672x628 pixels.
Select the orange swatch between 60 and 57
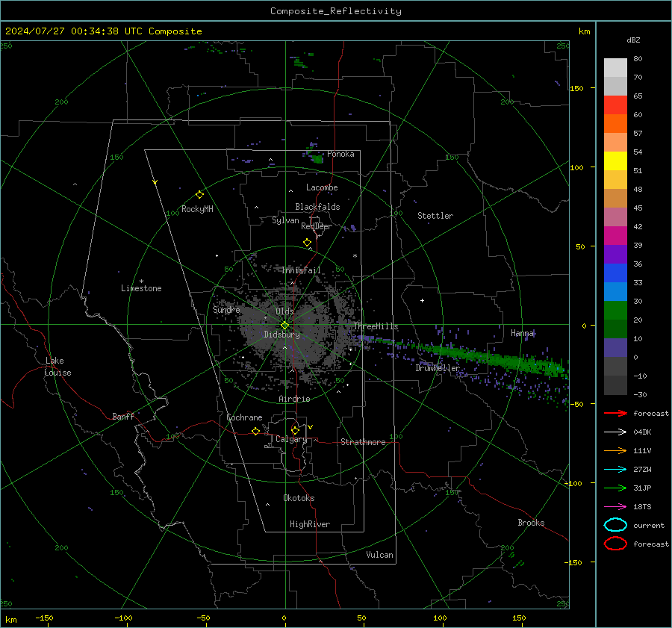point(615,123)
